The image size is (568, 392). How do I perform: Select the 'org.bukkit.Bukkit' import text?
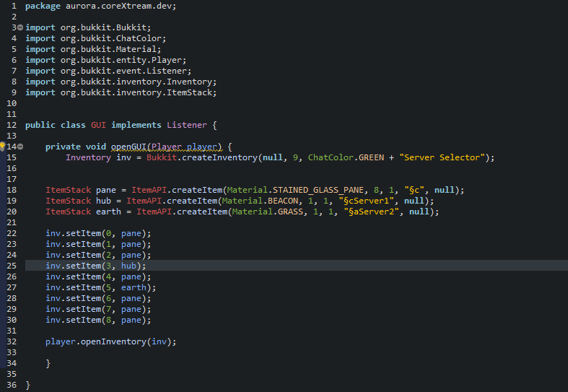103,27
